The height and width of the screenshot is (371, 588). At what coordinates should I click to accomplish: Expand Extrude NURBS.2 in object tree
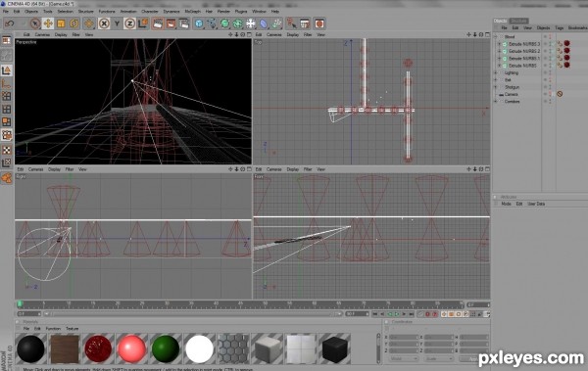tap(500, 51)
